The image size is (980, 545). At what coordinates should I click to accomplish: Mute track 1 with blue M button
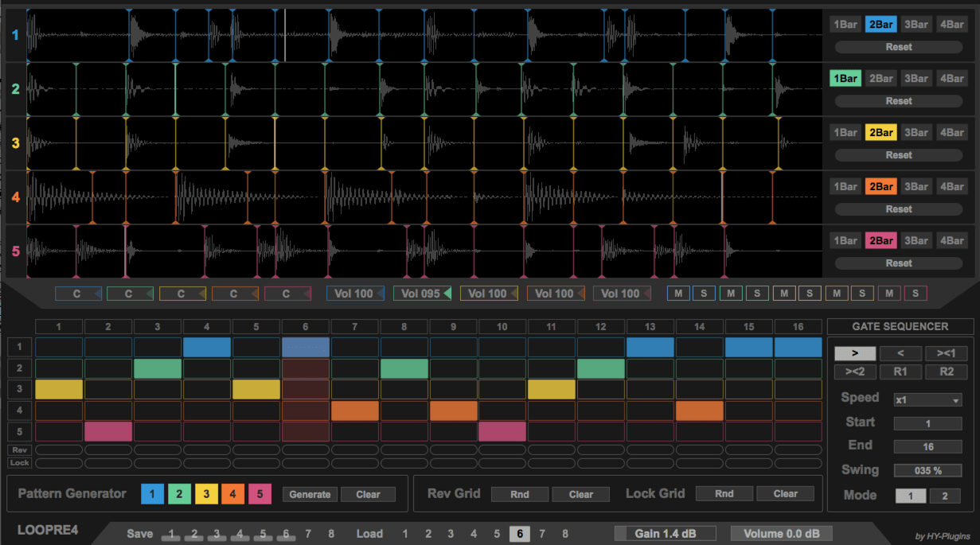point(678,294)
